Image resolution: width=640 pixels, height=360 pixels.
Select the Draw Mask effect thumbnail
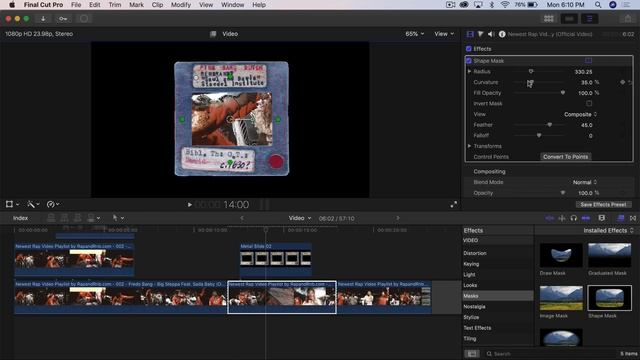(x=561, y=256)
